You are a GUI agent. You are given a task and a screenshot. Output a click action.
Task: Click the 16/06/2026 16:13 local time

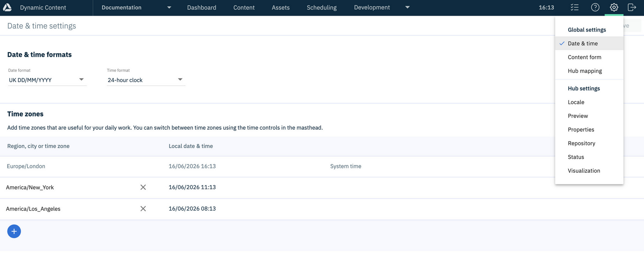coord(192,166)
